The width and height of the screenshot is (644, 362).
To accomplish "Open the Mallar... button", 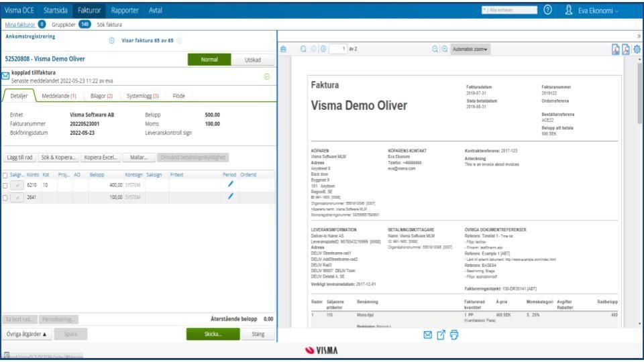I will coord(139,157).
